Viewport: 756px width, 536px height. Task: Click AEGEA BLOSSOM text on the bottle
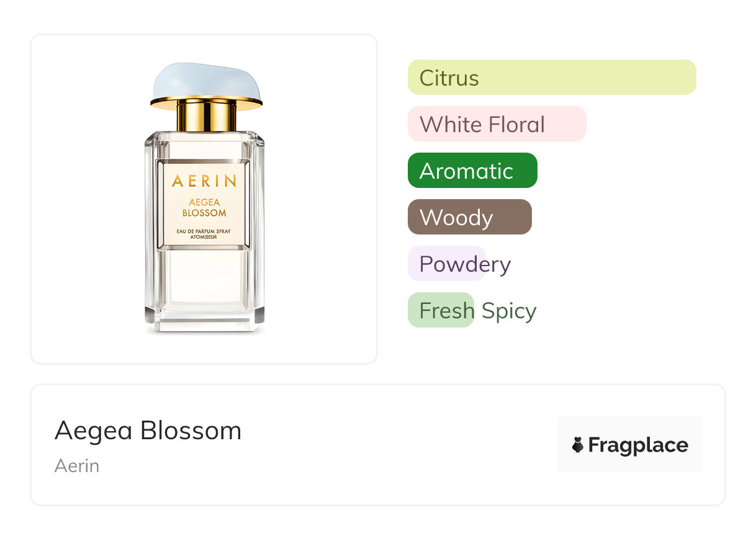click(204, 208)
